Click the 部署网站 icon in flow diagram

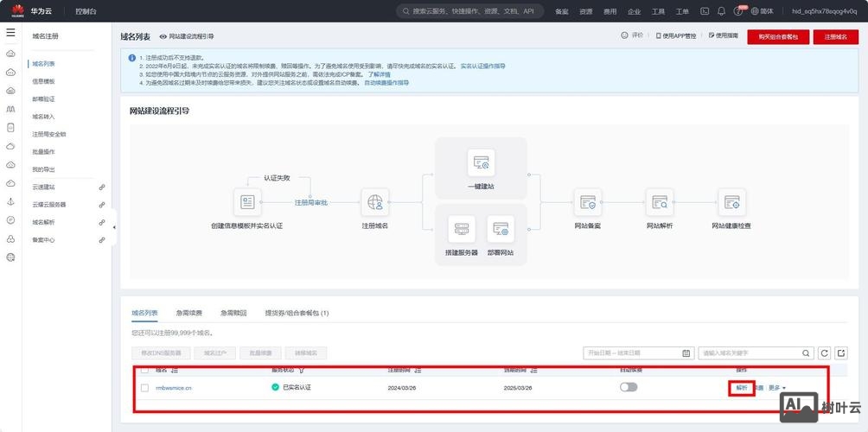pos(501,229)
